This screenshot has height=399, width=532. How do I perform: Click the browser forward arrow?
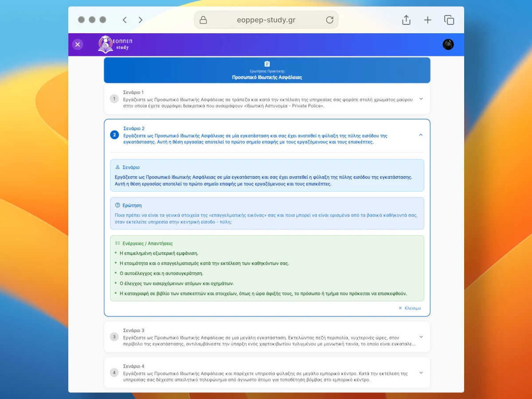[x=141, y=20]
